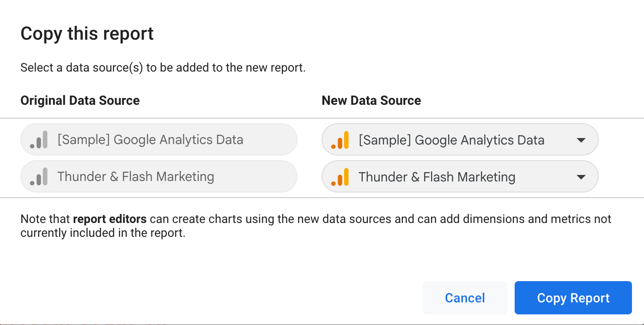
Task: Confirm with the Copy Report button
Action: [x=573, y=298]
